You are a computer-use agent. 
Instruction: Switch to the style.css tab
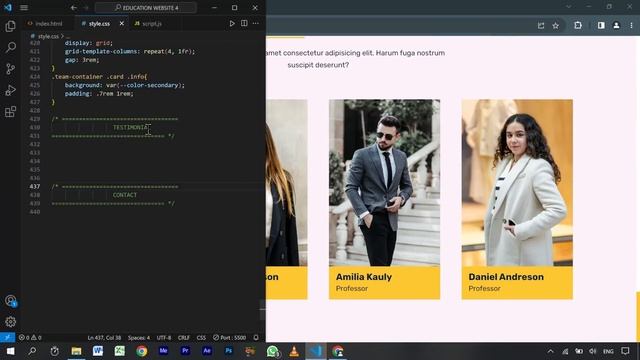point(99,24)
